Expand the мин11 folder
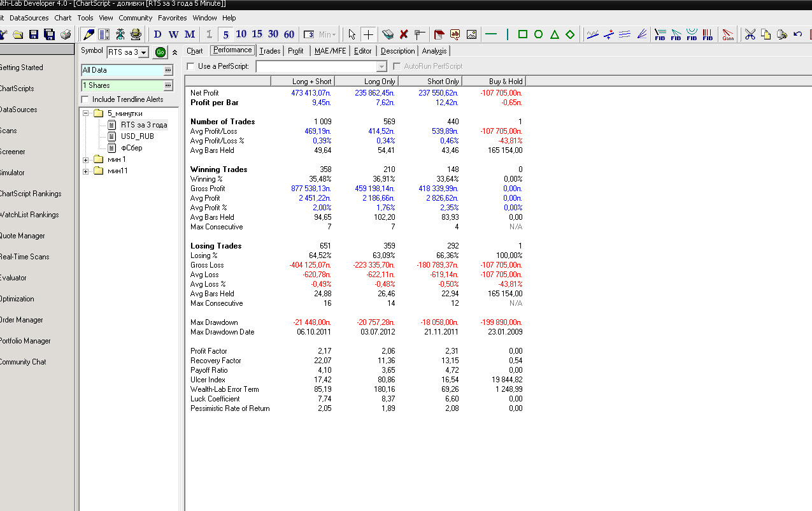Image resolution: width=812 pixels, height=511 pixels. [86, 171]
